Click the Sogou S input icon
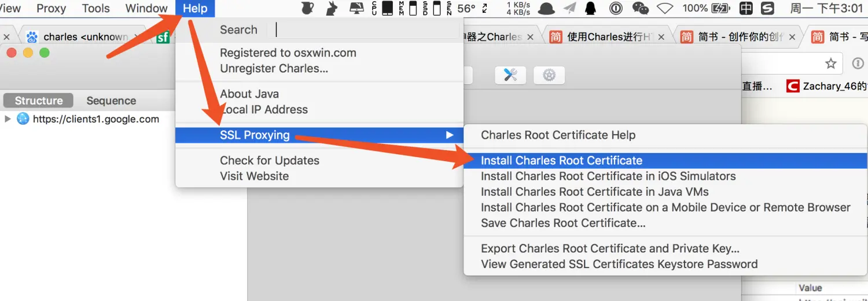Viewport: 868px width, 301px height. pyautogui.click(x=767, y=8)
